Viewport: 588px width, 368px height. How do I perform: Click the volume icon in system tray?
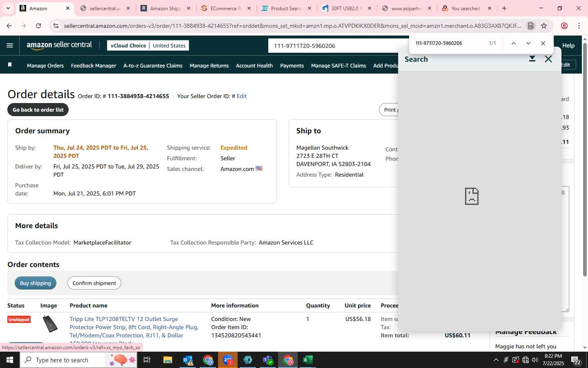535,360
